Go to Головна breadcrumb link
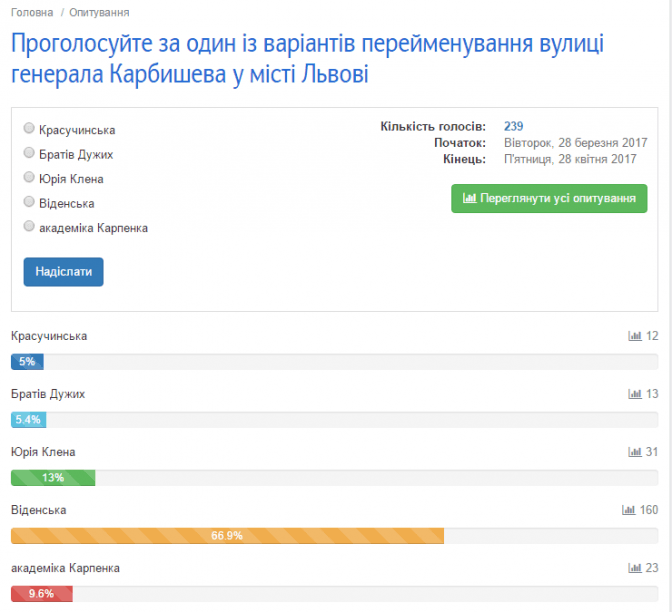Image resolution: width=672 pixels, height=612 pixels. point(32,12)
